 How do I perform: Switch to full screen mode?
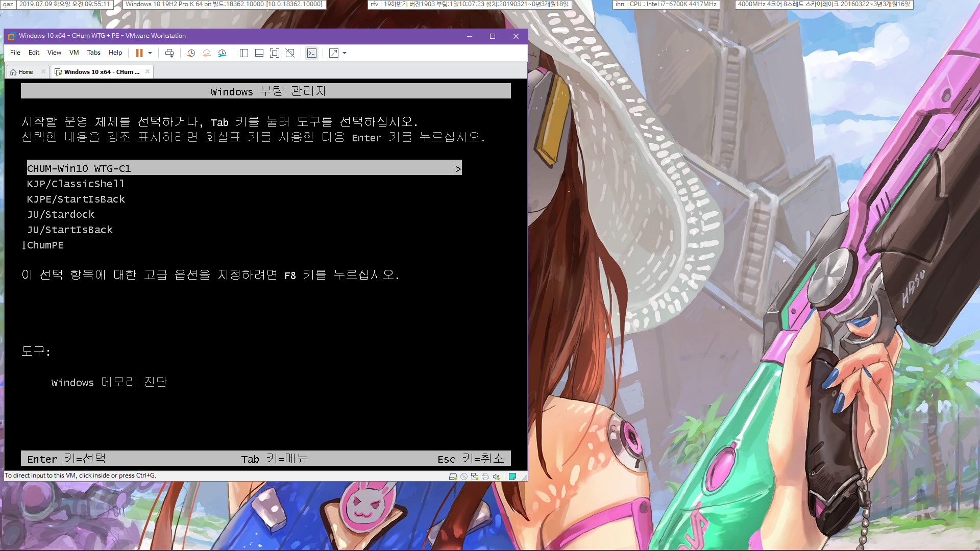275,53
